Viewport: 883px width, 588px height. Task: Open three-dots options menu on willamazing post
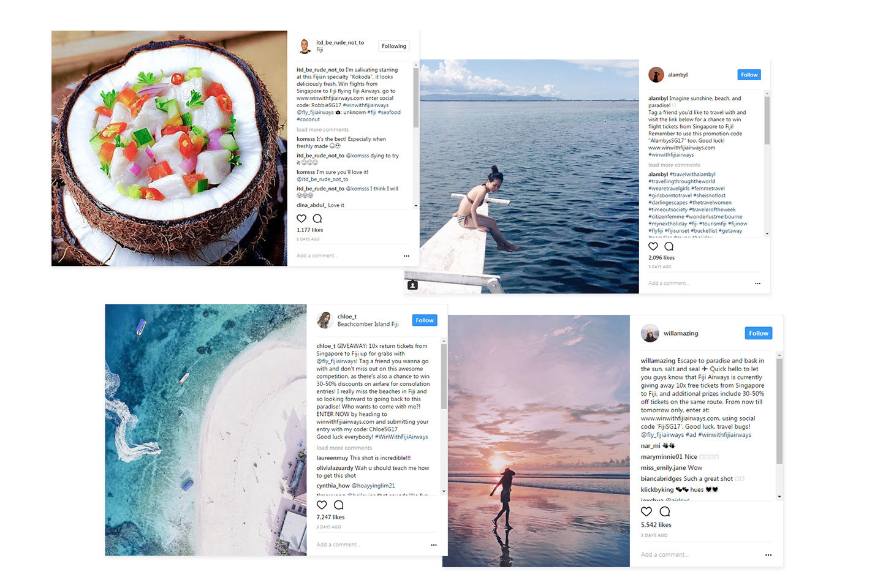pos(768,555)
